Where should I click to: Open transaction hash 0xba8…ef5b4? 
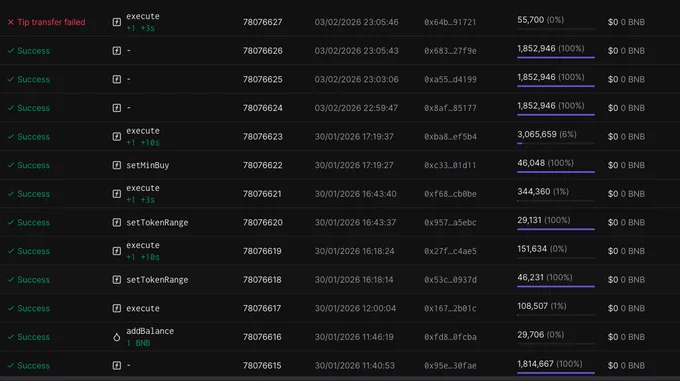[x=450, y=137]
